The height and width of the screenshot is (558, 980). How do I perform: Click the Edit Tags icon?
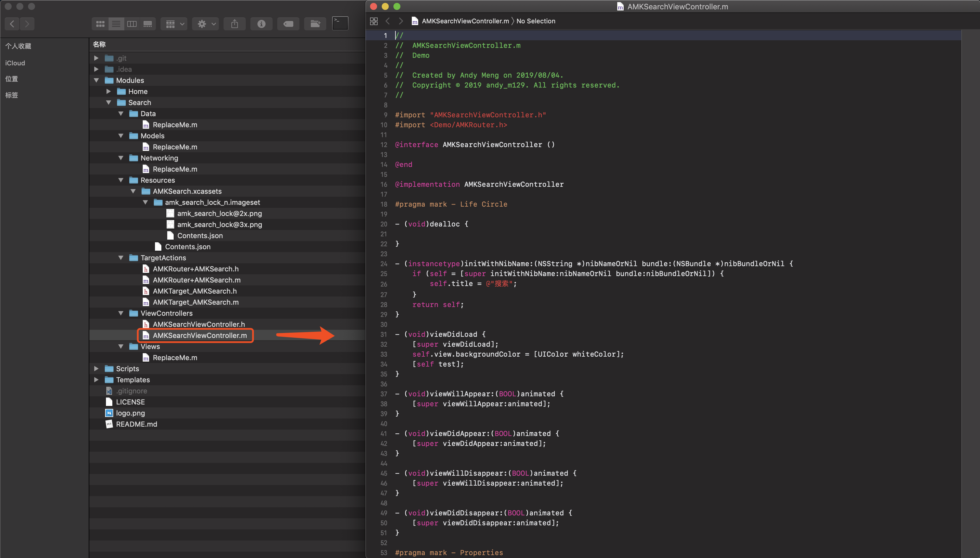(x=288, y=24)
